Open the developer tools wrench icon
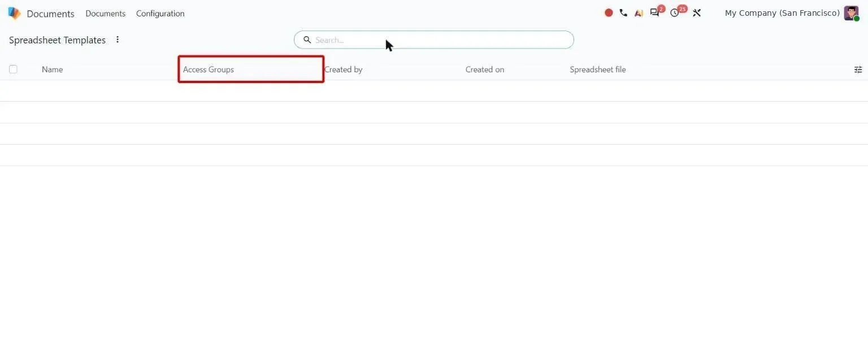The width and height of the screenshot is (868, 361). coord(697,13)
